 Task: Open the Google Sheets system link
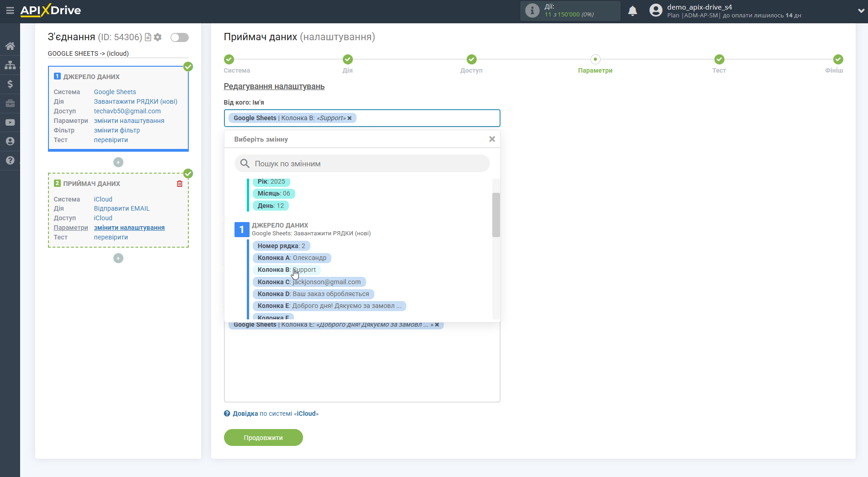tap(115, 92)
